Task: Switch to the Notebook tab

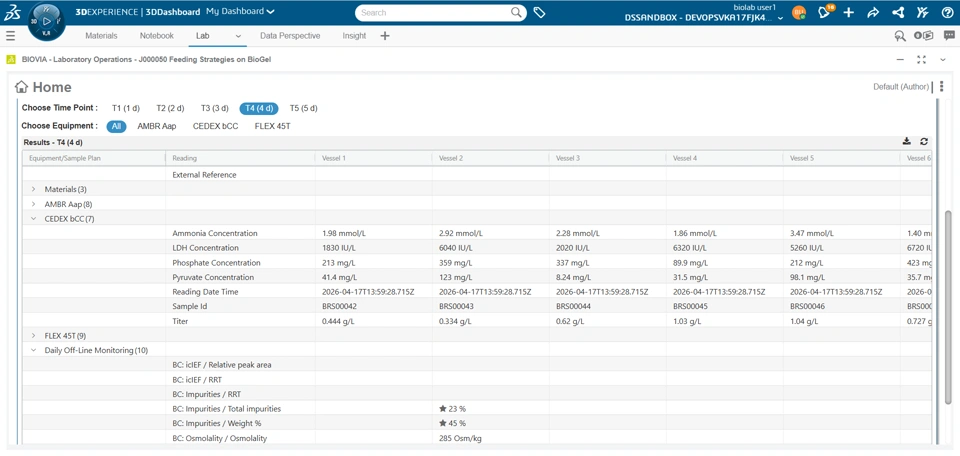Action: click(x=157, y=36)
